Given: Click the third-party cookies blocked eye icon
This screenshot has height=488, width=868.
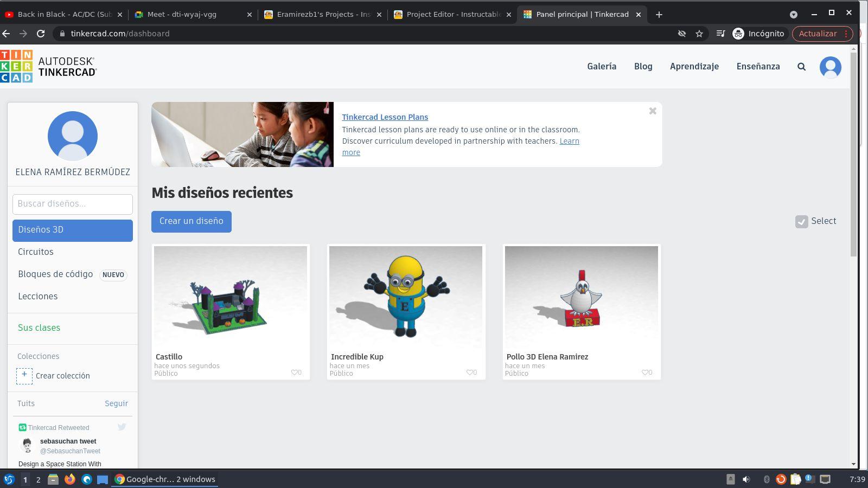Looking at the screenshot, I should click(682, 34).
